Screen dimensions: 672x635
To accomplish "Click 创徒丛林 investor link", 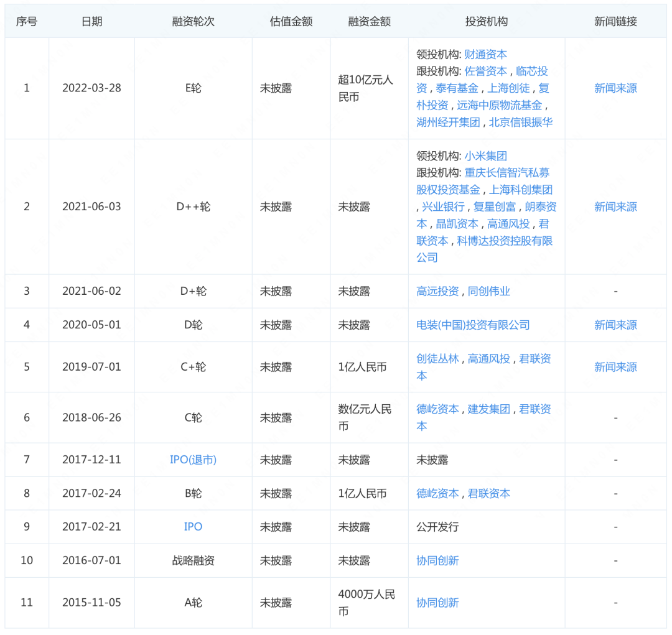I will pyautogui.click(x=437, y=358).
